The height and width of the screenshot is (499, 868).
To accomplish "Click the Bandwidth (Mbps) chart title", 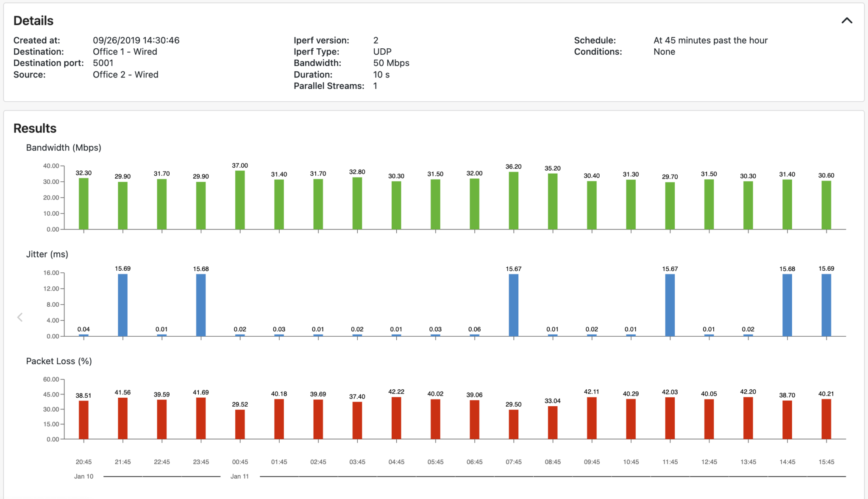I will tap(64, 147).
